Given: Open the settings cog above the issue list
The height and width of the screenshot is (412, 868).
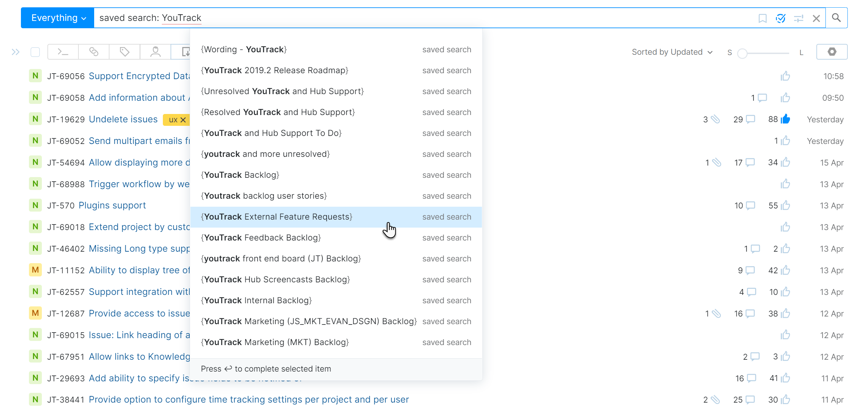Looking at the screenshot, I should [832, 52].
